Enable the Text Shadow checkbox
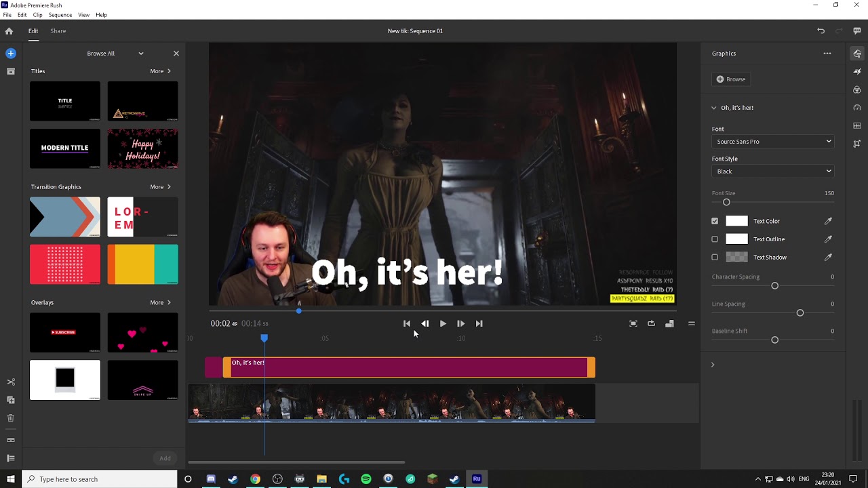The image size is (868, 488). click(715, 258)
